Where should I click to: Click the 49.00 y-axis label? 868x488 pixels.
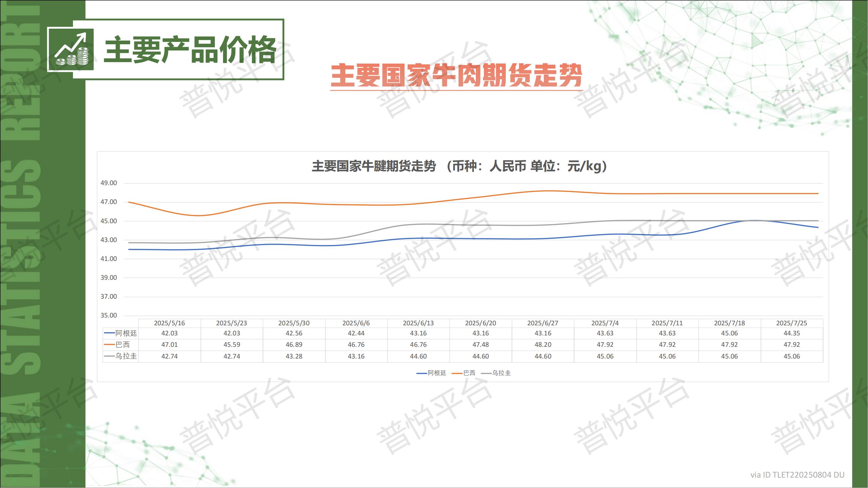[108, 183]
